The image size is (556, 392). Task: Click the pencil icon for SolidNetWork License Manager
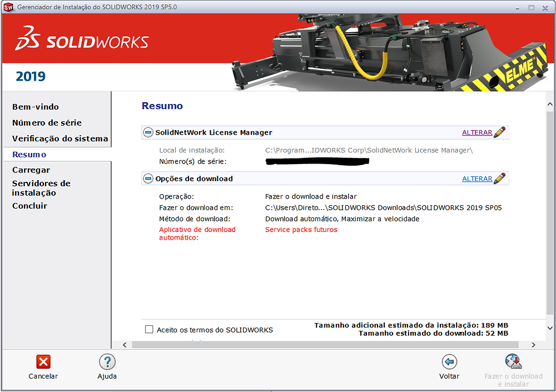(x=500, y=132)
